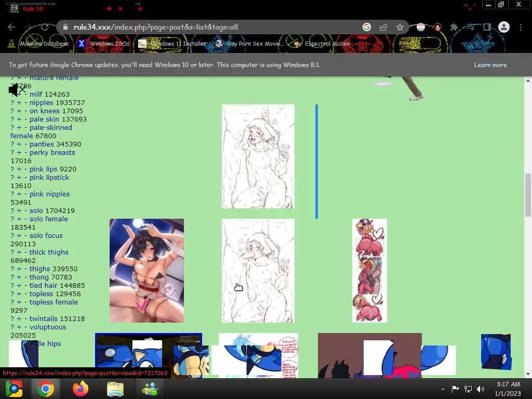The image size is (532, 399).
Task: Click the scrollbar up arrow
Action: [x=528, y=81]
